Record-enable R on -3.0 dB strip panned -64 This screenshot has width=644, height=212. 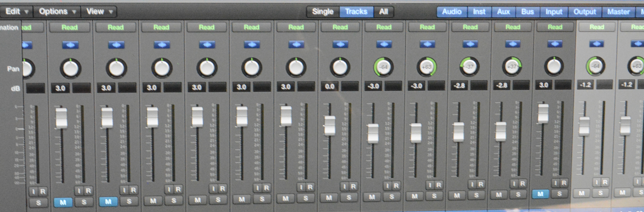(396, 186)
